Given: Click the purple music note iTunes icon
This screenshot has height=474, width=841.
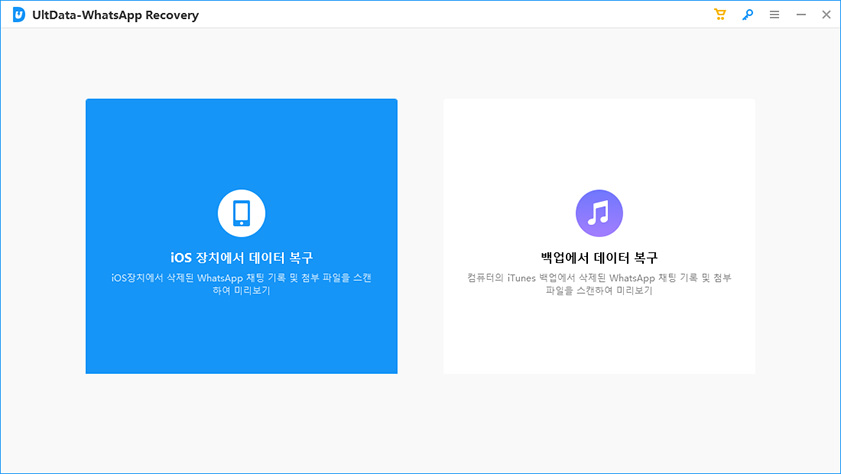Looking at the screenshot, I should [599, 212].
